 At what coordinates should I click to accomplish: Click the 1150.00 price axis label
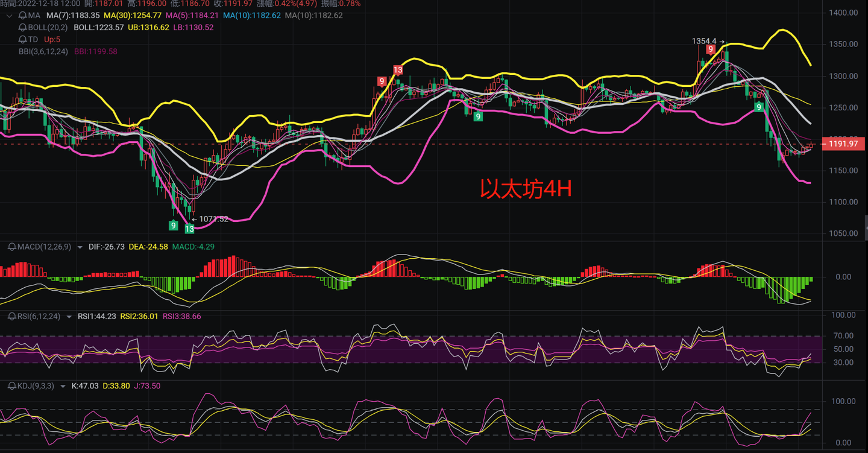[x=844, y=170]
